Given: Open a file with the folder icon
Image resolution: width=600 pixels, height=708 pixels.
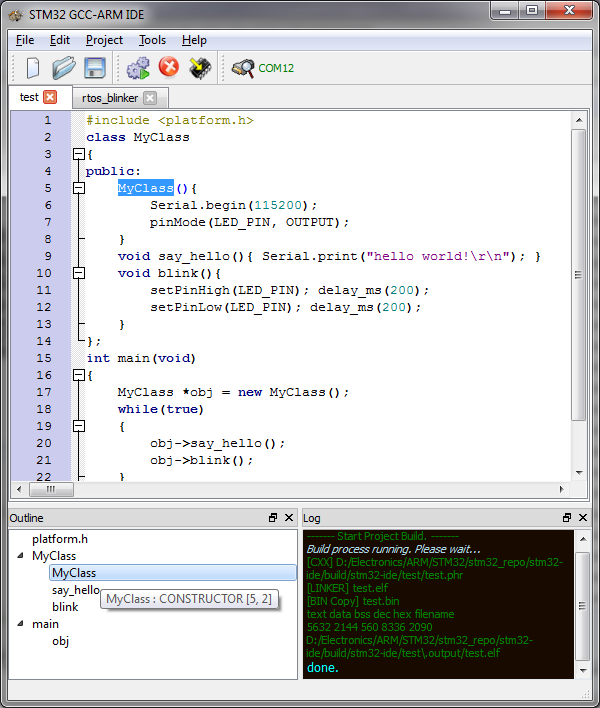Looking at the screenshot, I should pos(64,68).
